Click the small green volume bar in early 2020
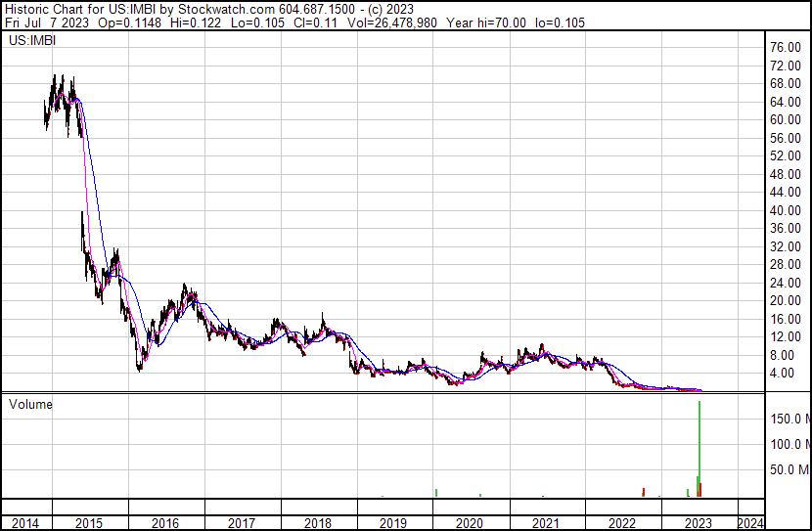812x531 pixels. pos(436,493)
